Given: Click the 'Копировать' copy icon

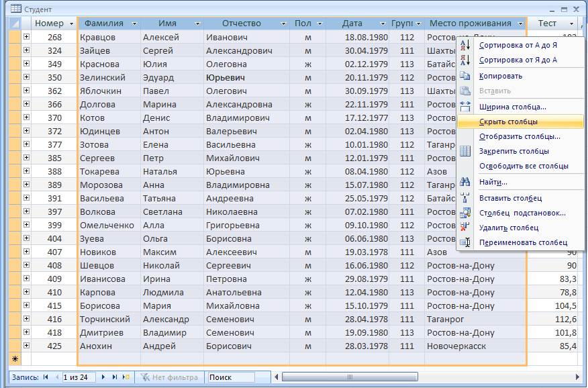Looking at the screenshot, I should (x=465, y=76).
